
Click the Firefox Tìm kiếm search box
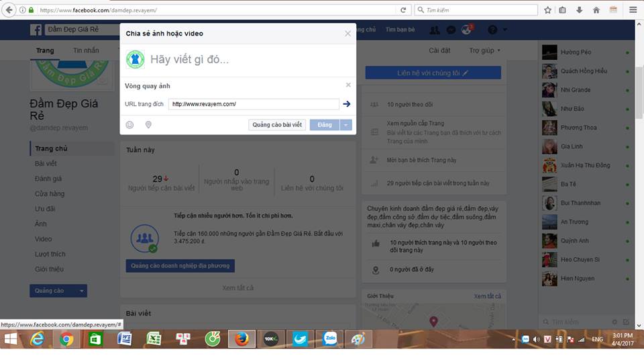pos(476,10)
